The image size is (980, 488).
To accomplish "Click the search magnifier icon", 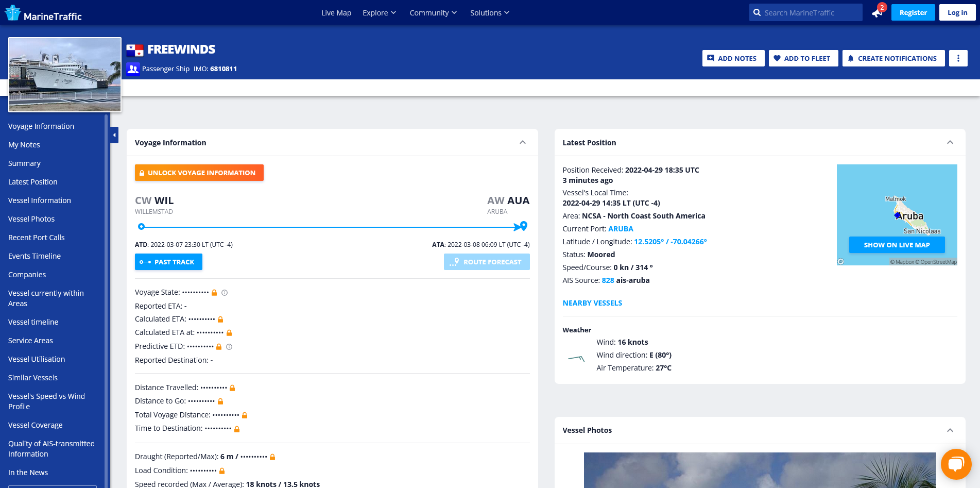I will tap(757, 13).
